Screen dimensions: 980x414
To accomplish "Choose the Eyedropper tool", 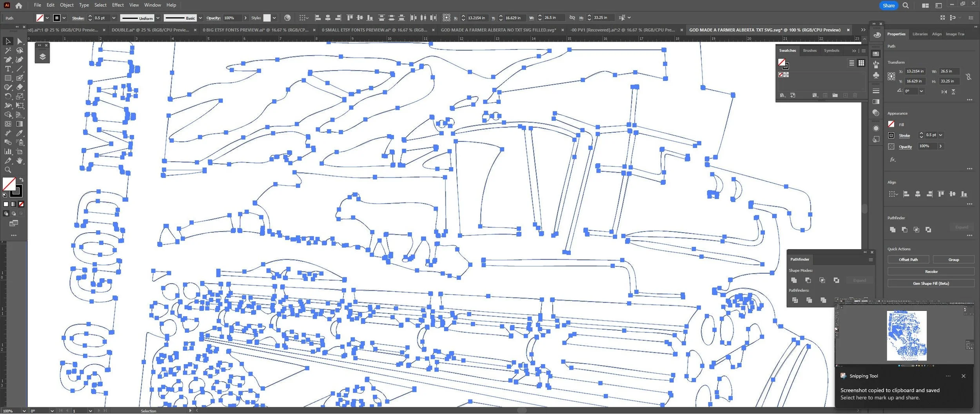I will [x=20, y=133].
